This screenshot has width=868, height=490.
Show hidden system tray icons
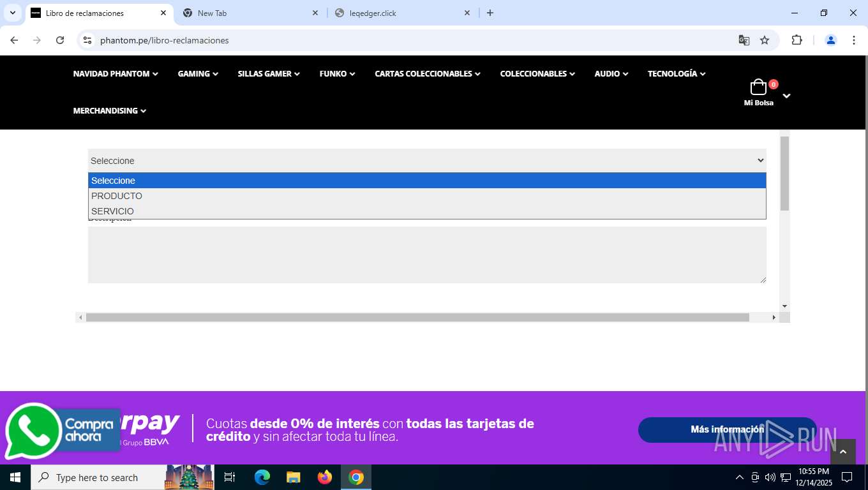(x=740, y=477)
